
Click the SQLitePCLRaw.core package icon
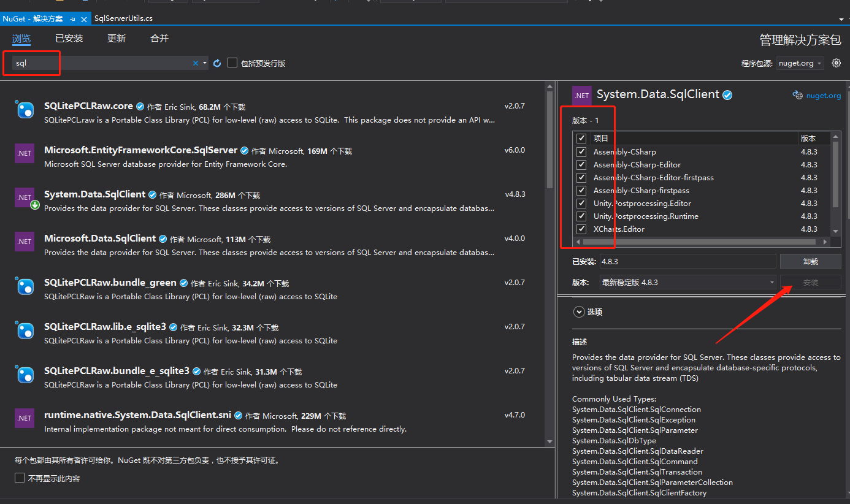point(25,109)
